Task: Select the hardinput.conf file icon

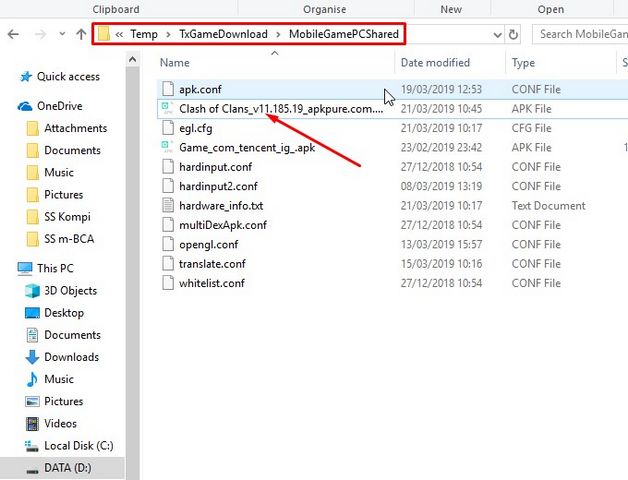Action: [x=168, y=167]
